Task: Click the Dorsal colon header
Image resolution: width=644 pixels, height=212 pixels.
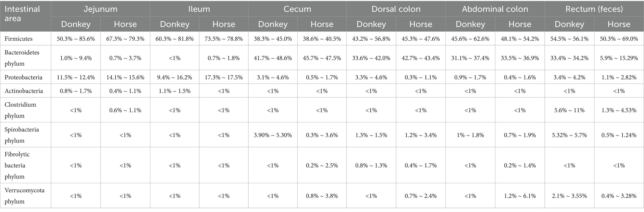Action: click(x=396, y=9)
